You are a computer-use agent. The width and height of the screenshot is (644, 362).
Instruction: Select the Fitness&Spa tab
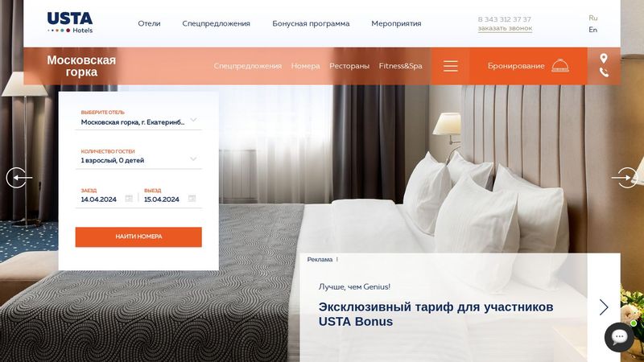coord(400,66)
